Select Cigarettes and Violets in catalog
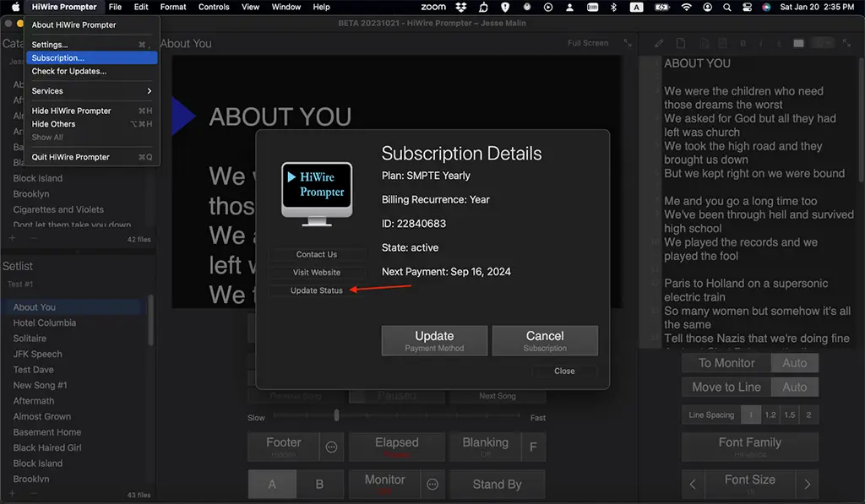865x504 pixels. 58,209
